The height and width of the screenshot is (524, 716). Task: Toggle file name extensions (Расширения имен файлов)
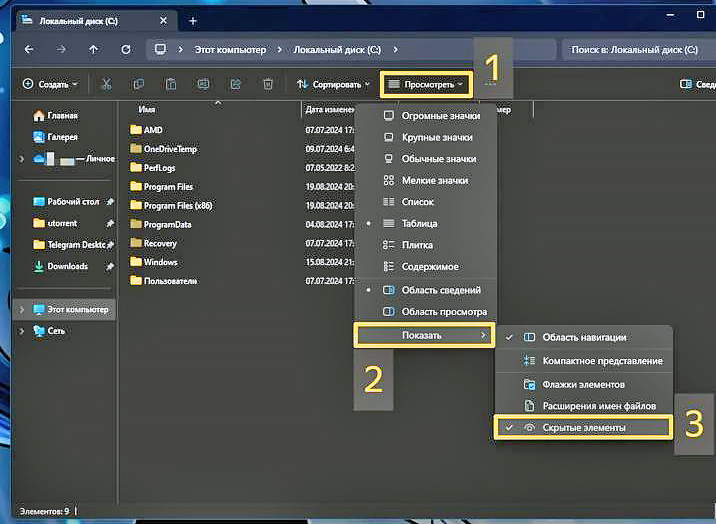598,406
